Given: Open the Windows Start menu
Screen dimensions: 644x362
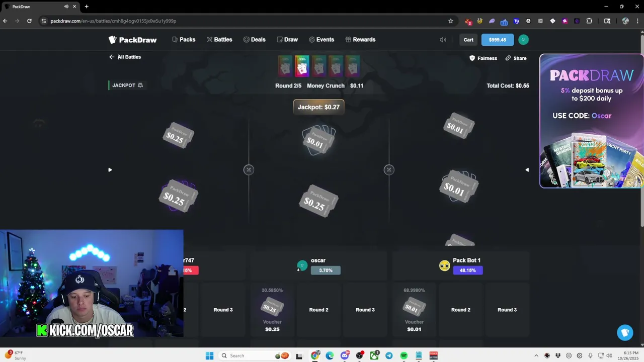Looking at the screenshot, I should point(210,355).
